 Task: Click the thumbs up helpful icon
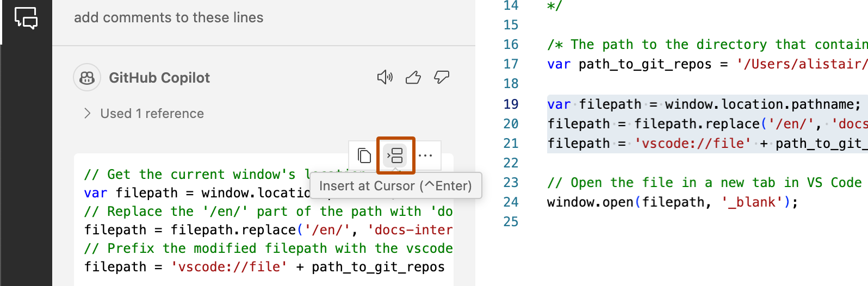pos(413,77)
